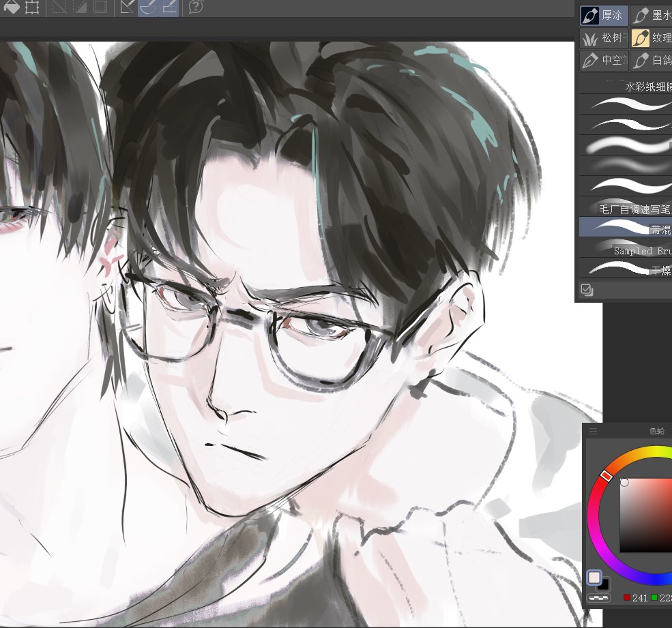Choose the highlighted 带混 brush preset
The image size is (672, 628).
tap(626, 227)
